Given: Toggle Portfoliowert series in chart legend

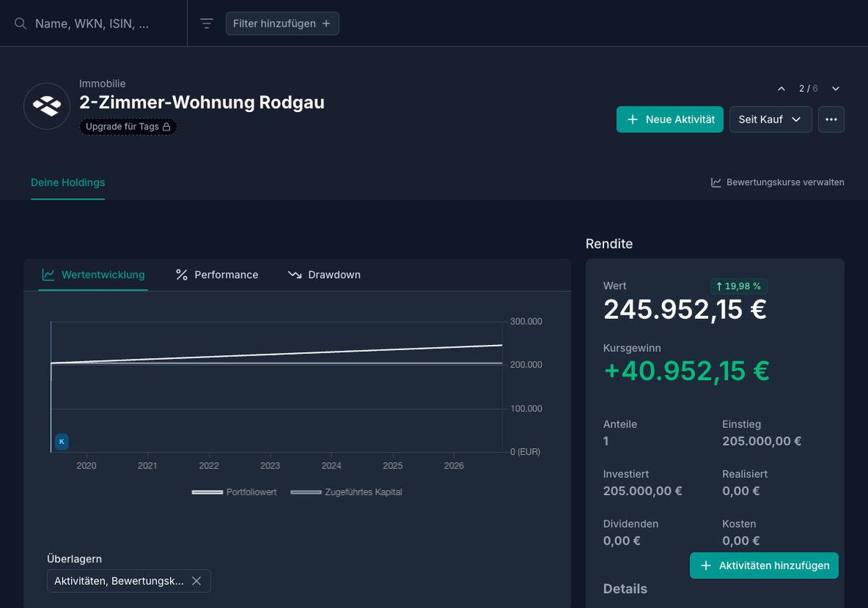Looking at the screenshot, I should point(234,492).
